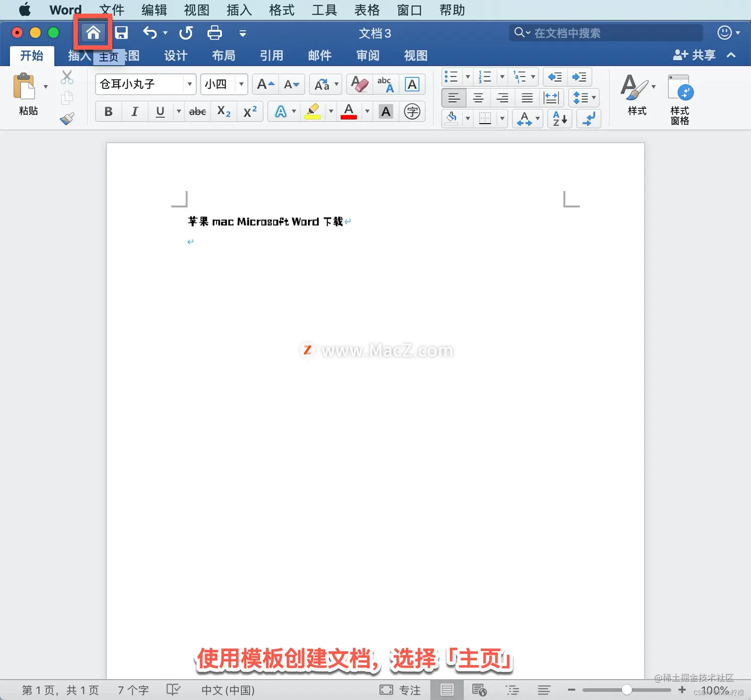Sort text with A-Z sort icon
751x700 pixels.
coord(560,119)
